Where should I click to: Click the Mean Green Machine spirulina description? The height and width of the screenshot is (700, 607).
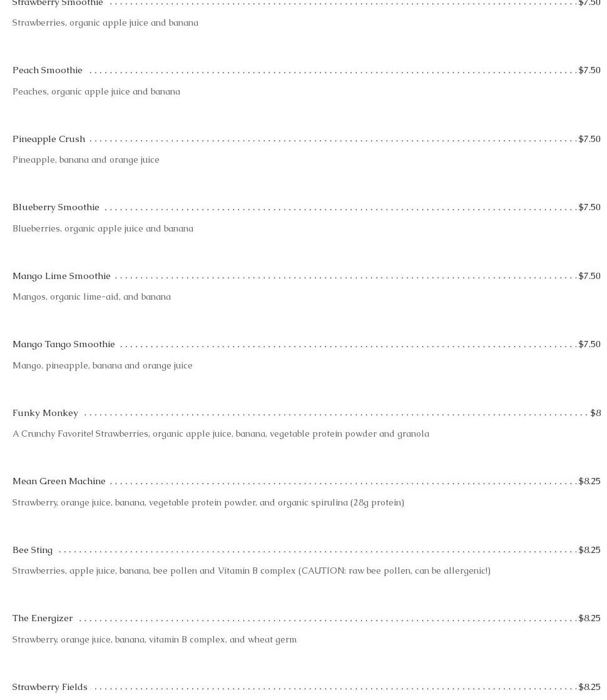208,502
